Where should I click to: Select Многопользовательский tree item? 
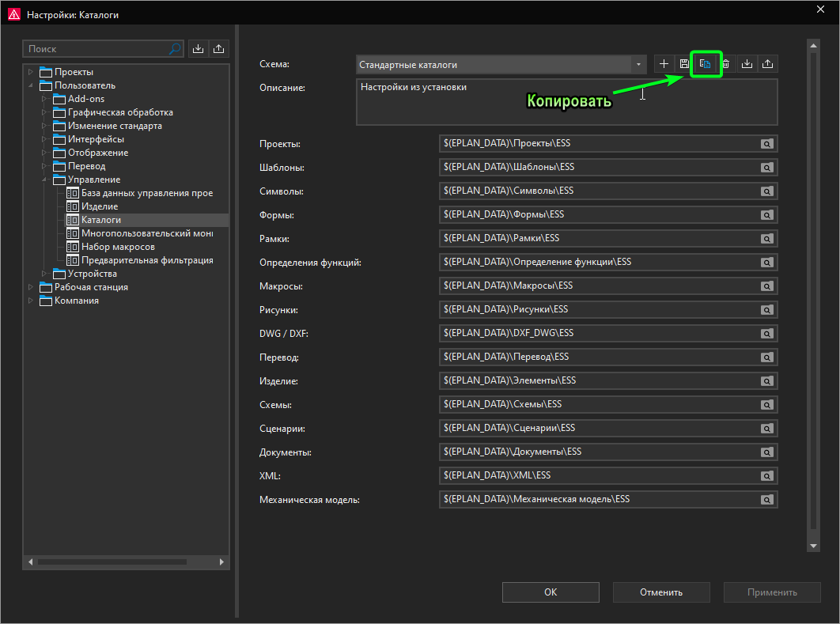coord(147,233)
